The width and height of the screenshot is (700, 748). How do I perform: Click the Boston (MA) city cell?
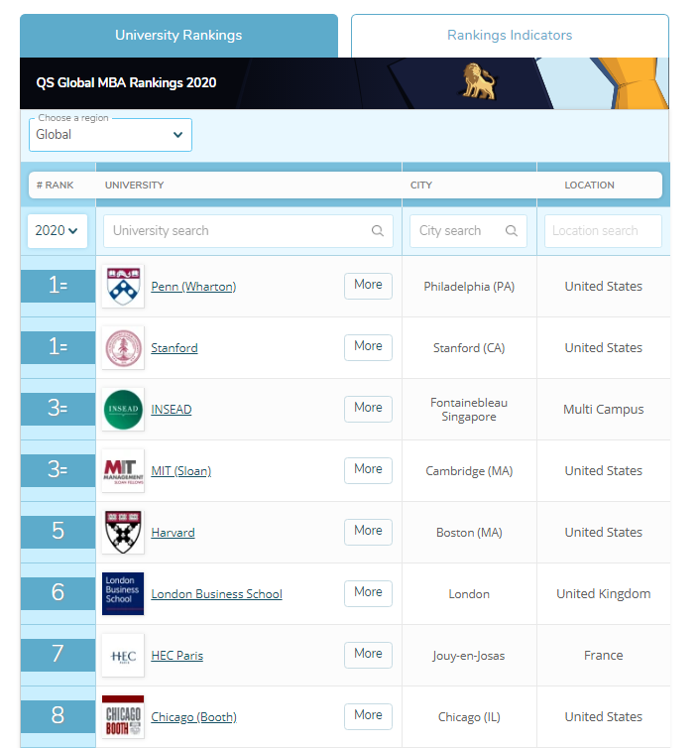469,533
